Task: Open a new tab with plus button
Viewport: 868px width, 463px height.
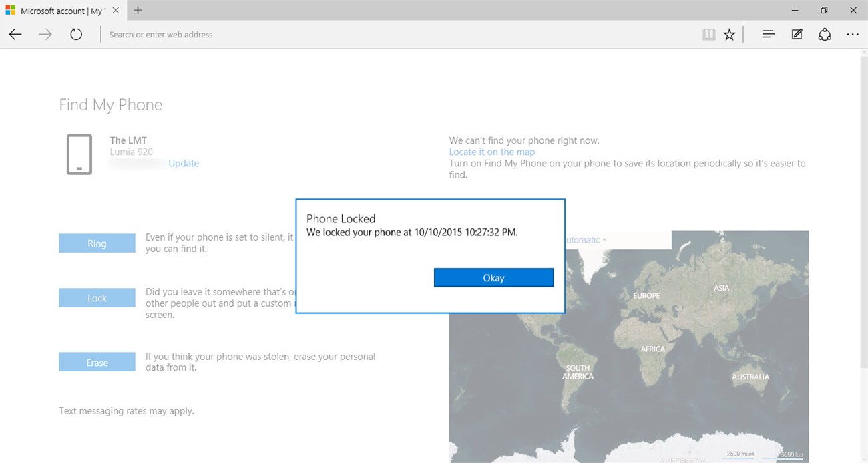Action: point(138,11)
